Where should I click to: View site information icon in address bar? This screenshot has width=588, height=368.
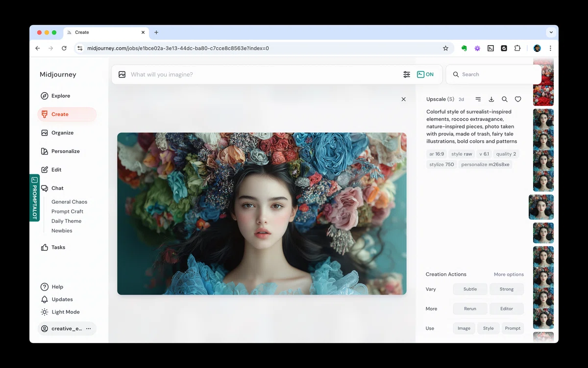[80, 48]
